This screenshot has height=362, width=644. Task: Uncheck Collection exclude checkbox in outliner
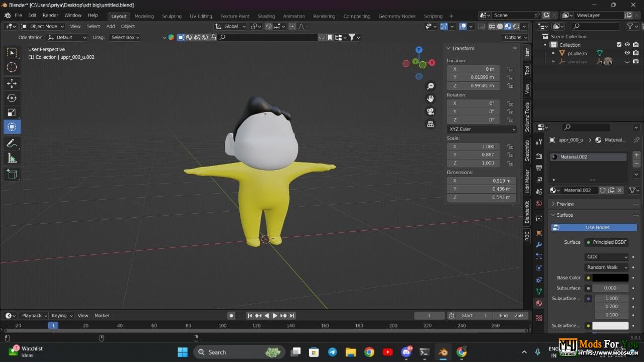pos(619,45)
